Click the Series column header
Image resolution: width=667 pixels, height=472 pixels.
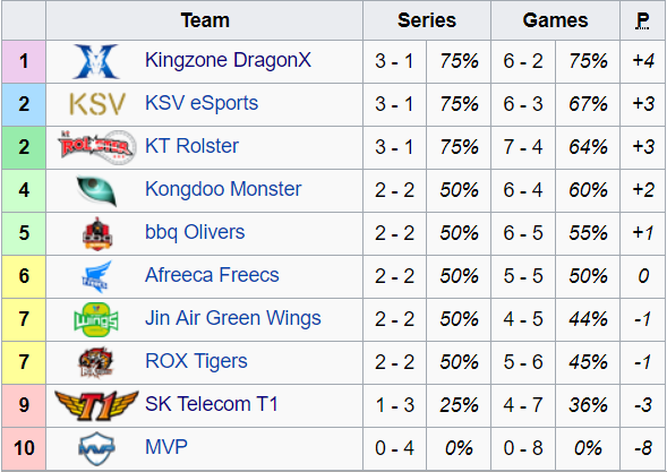point(427,20)
